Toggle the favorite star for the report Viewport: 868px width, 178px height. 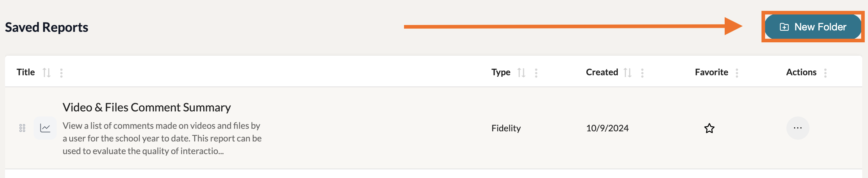[709, 128]
